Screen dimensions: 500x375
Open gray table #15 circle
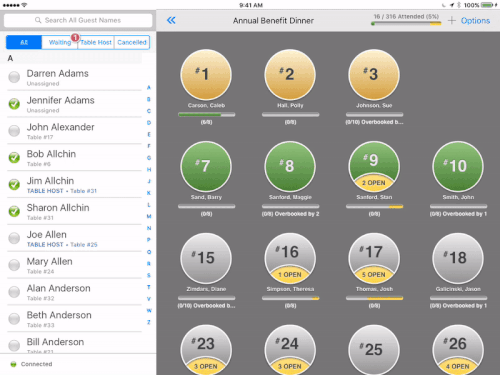point(206,258)
